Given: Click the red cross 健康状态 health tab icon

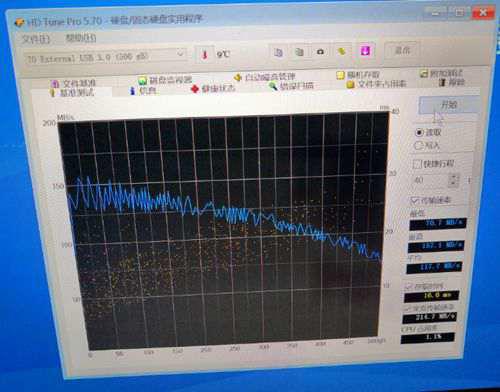Looking at the screenshot, I should pyautogui.click(x=195, y=89).
